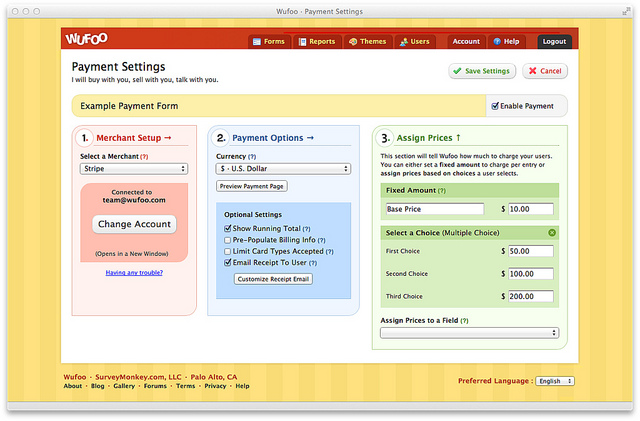Click Customize Receipt Email button
The width and height of the screenshot is (640, 421).
(273, 279)
